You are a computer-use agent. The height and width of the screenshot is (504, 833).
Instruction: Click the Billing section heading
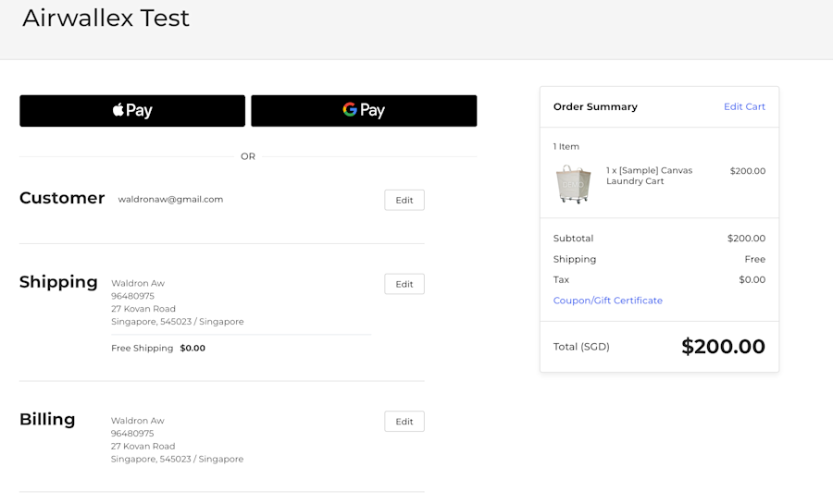click(47, 419)
